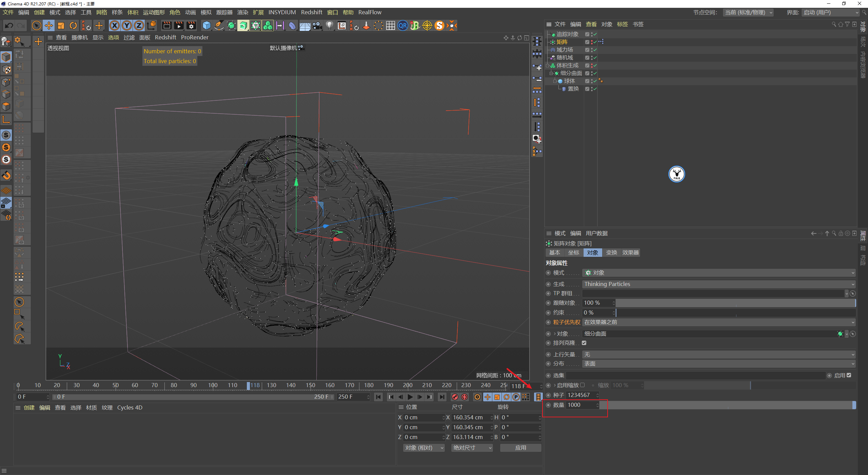Screen dimensions: 868x475
Task: Toggle the X-axis lock icon
Action: 115,25
